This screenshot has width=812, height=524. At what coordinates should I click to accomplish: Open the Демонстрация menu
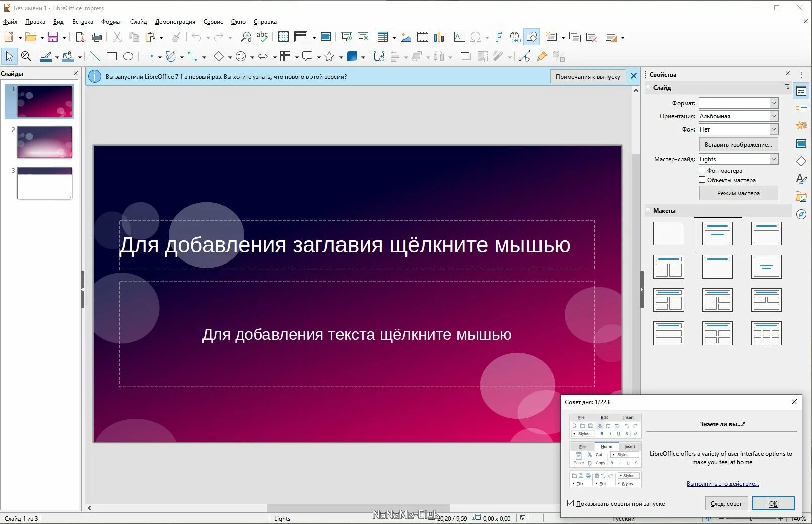click(175, 22)
